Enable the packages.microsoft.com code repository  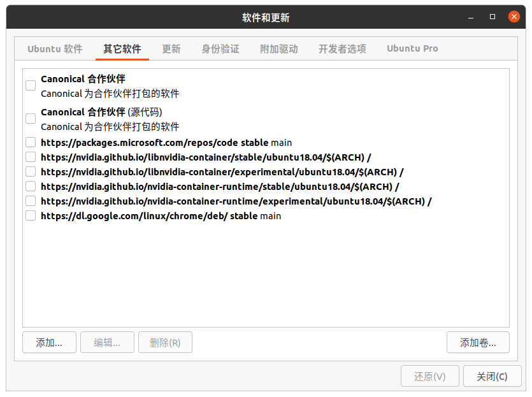click(31, 142)
